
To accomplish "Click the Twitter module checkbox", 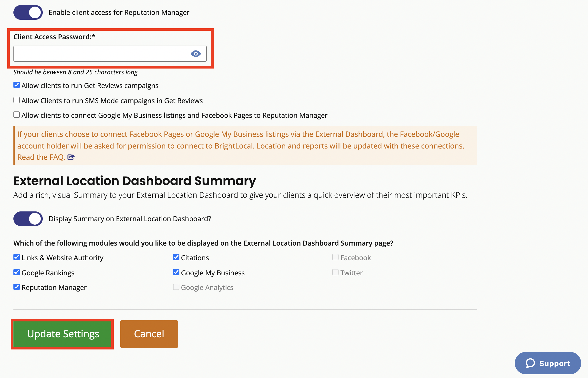I will point(335,272).
